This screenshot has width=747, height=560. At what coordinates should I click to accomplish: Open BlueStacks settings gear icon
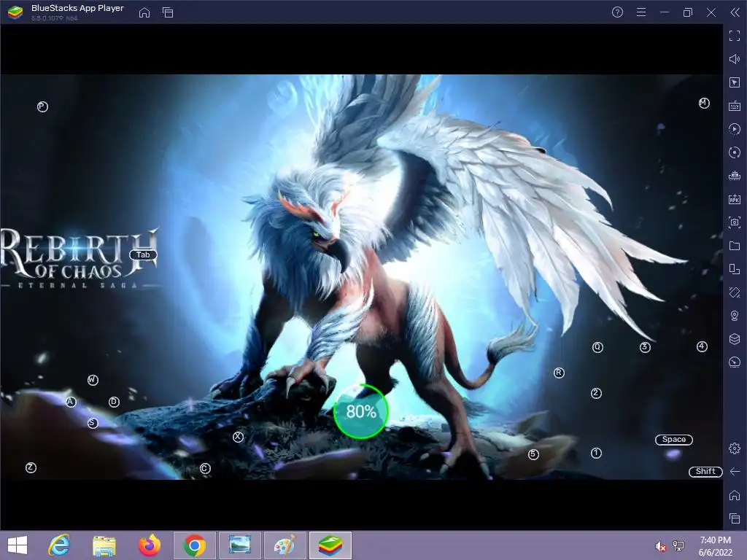735,448
